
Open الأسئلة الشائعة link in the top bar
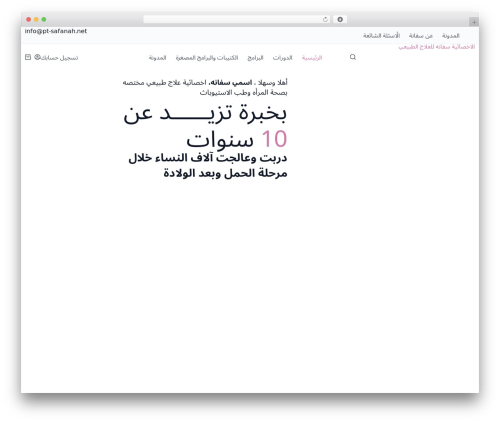tap(381, 36)
